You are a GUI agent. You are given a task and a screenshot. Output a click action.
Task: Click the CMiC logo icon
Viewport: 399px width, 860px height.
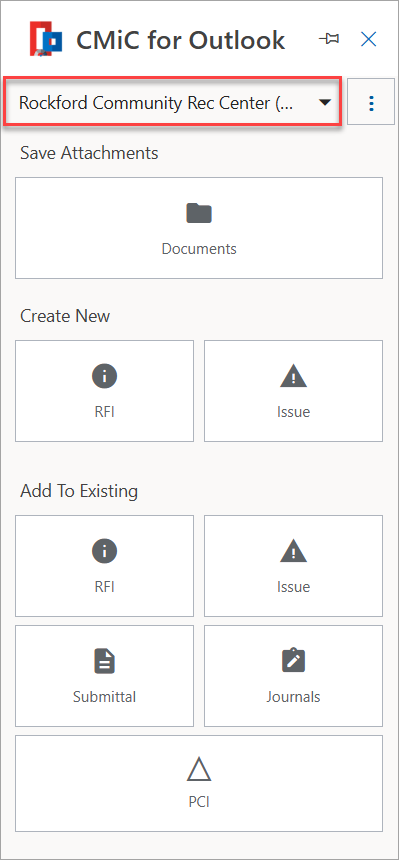click(x=46, y=39)
